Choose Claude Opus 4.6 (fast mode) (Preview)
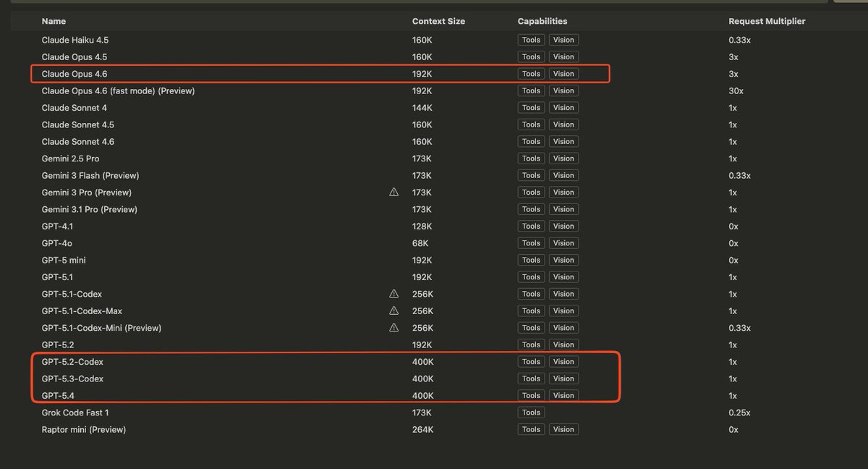 (x=118, y=90)
